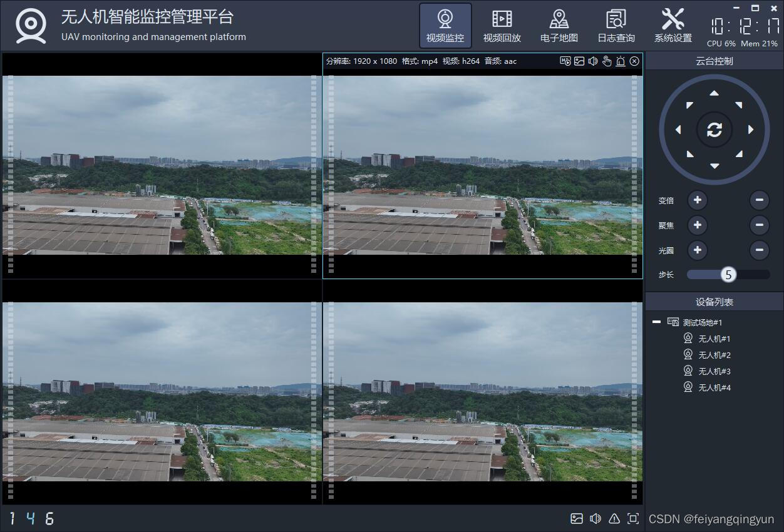Screen dimensions: 784x532
Task: Click the 设备列表 panel header
Action: [714, 302]
